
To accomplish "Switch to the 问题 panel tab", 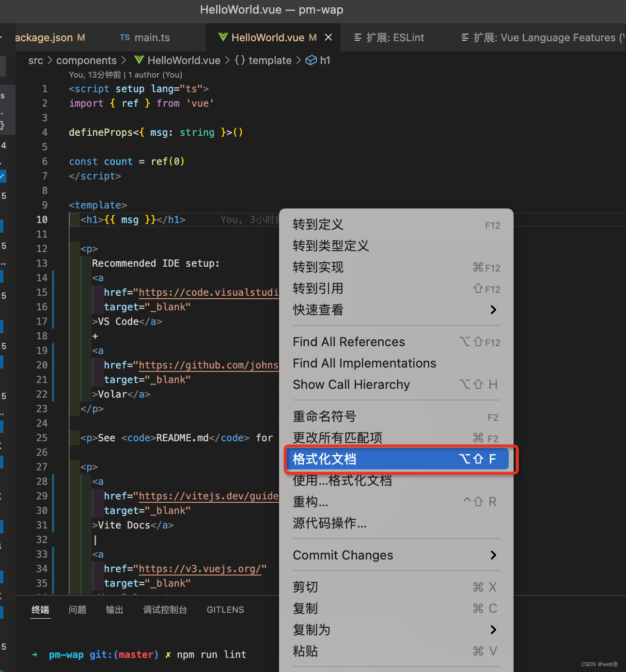I will point(78,610).
